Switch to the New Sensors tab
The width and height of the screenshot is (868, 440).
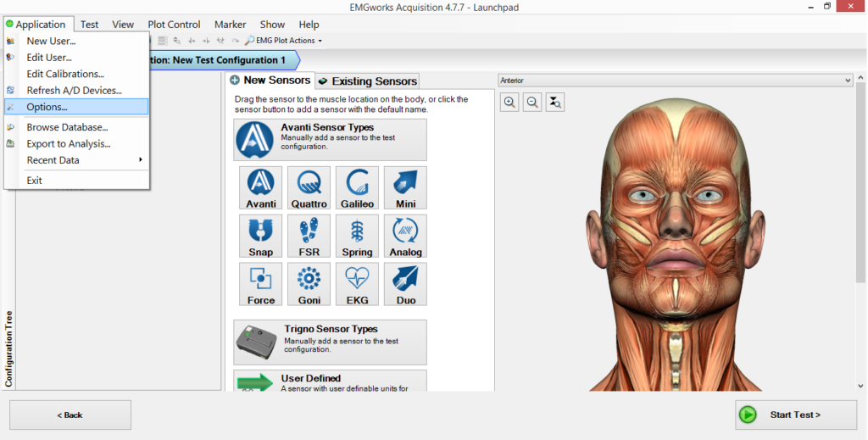(x=270, y=81)
